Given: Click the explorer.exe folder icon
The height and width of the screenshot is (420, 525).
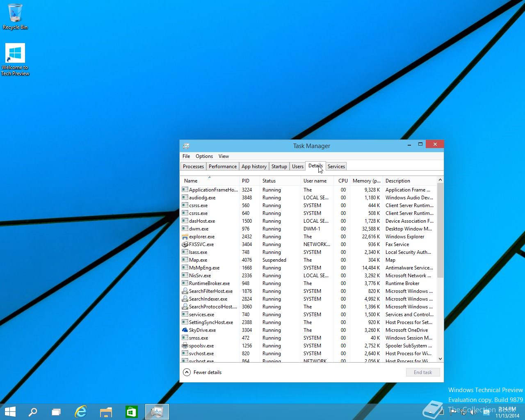Looking at the screenshot, I should click(x=185, y=237).
